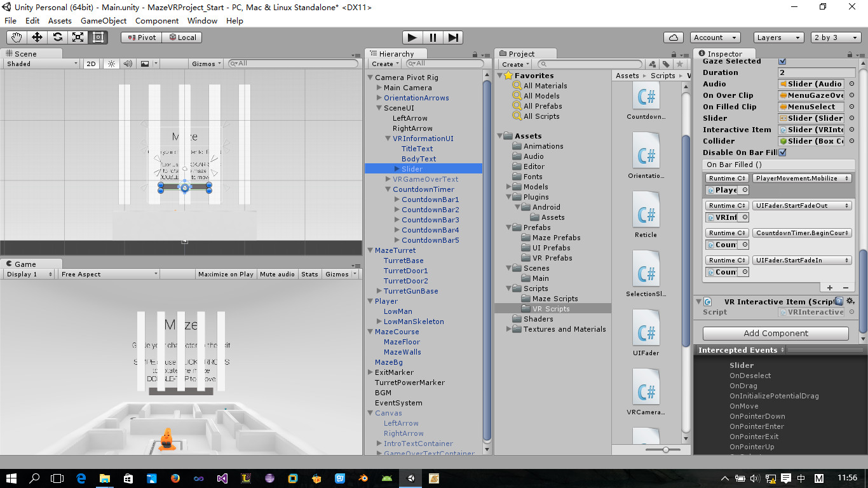Toggle scene audio speaker icon

coord(128,64)
